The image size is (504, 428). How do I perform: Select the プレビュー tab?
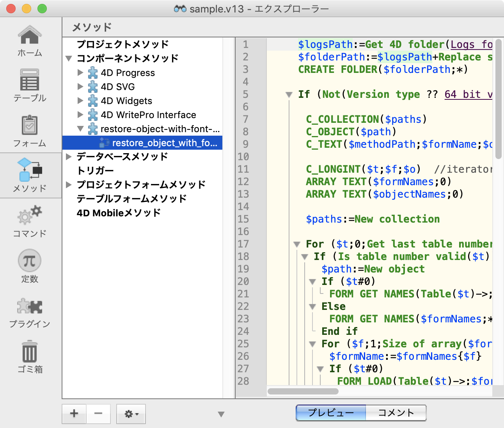(x=331, y=412)
